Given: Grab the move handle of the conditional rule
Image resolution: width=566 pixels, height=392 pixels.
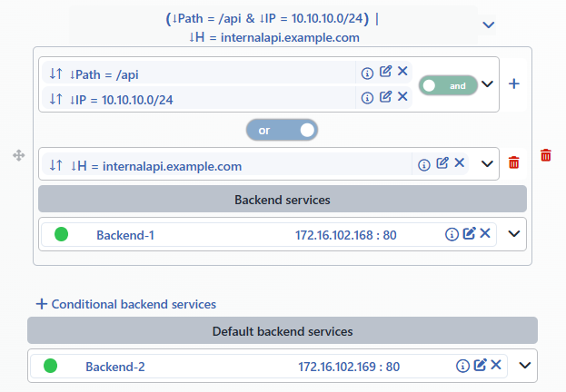Looking at the screenshot, I should [x=19, y=155].
